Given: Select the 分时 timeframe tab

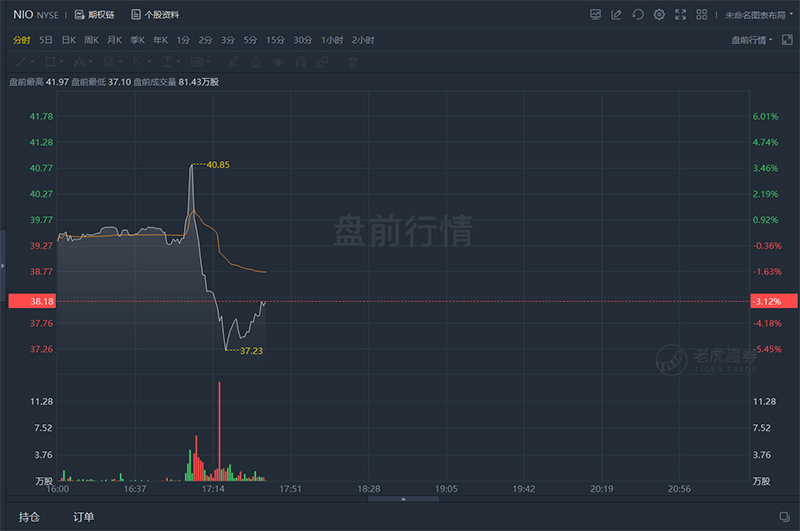Looking at the screenshot, I should [22, 40].
